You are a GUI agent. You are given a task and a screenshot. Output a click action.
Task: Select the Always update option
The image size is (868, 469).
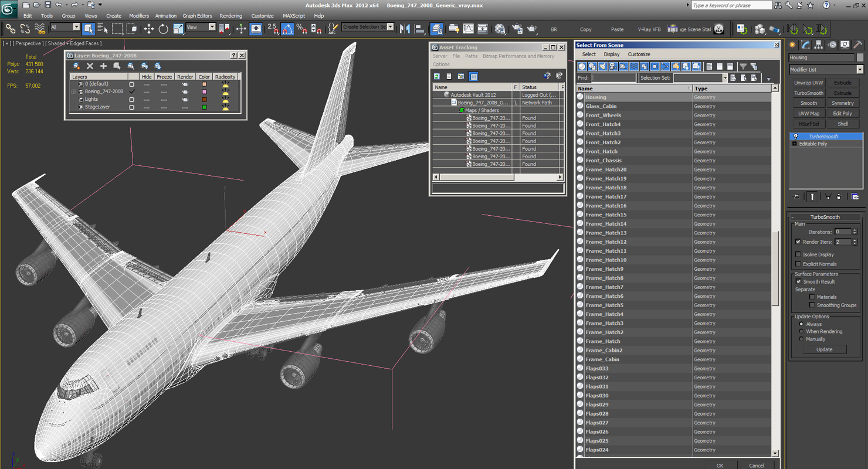(x=801, y=324)
